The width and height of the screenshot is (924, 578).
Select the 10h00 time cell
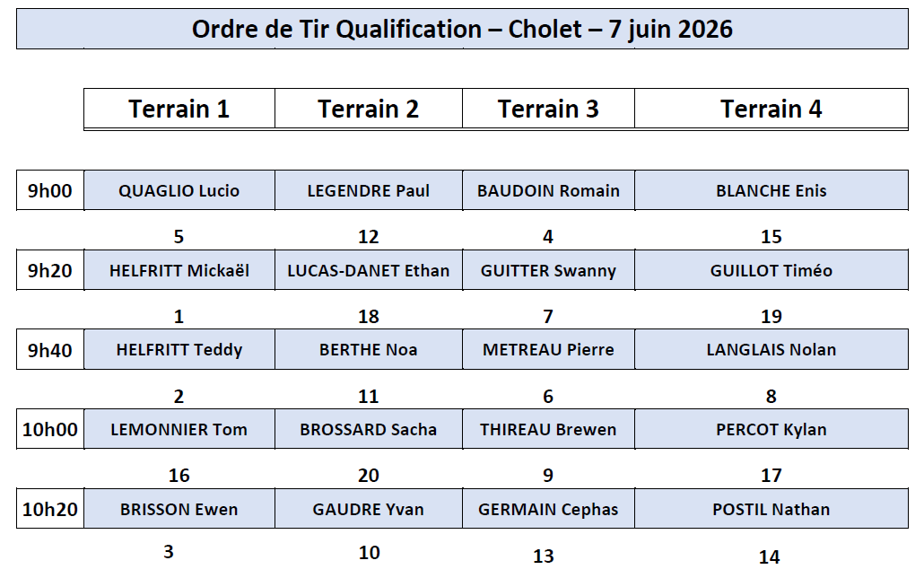pyautogui.click(x=50, y=429)
